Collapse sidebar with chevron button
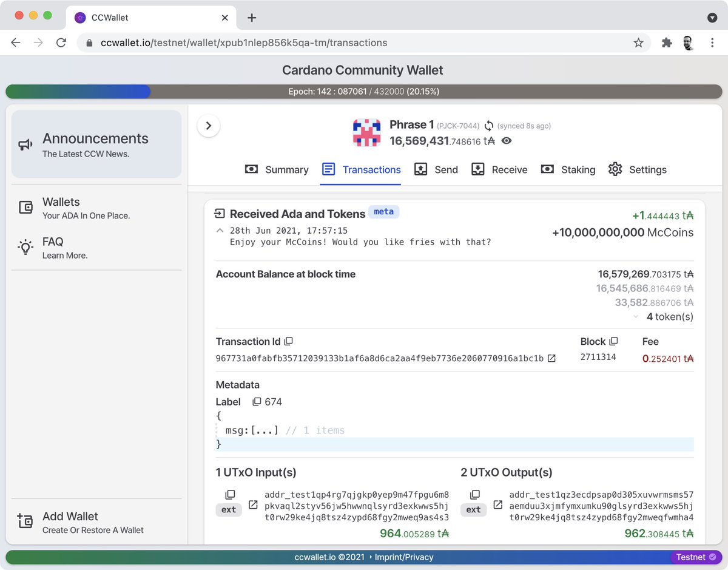728x570 pixels. [209, 126]
